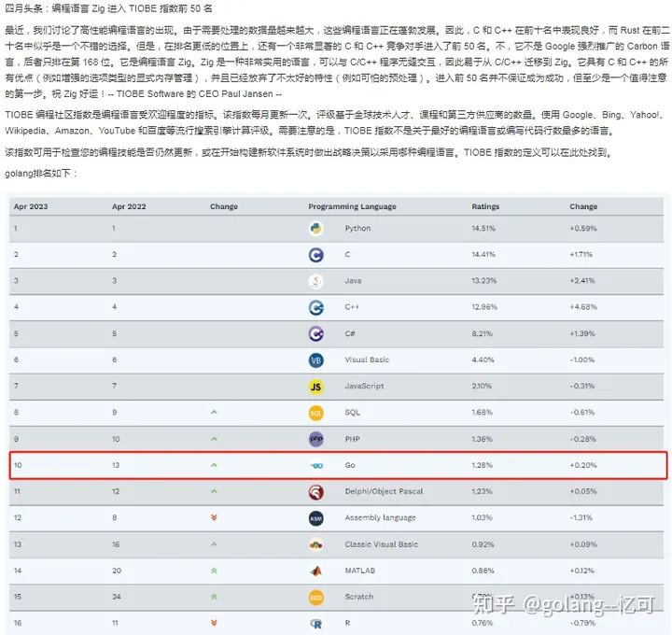Click C++ change value '+4.68%'

tap(582, 307)
